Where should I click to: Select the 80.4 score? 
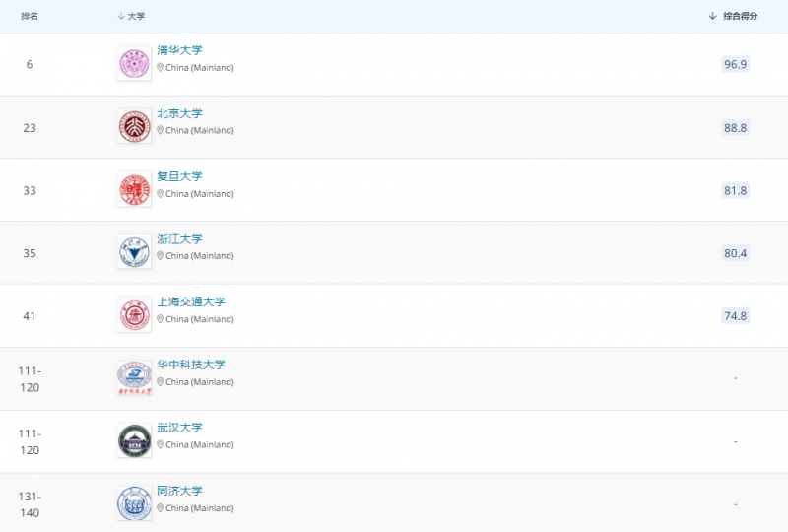pyautogui.click(x=735, y=253)
